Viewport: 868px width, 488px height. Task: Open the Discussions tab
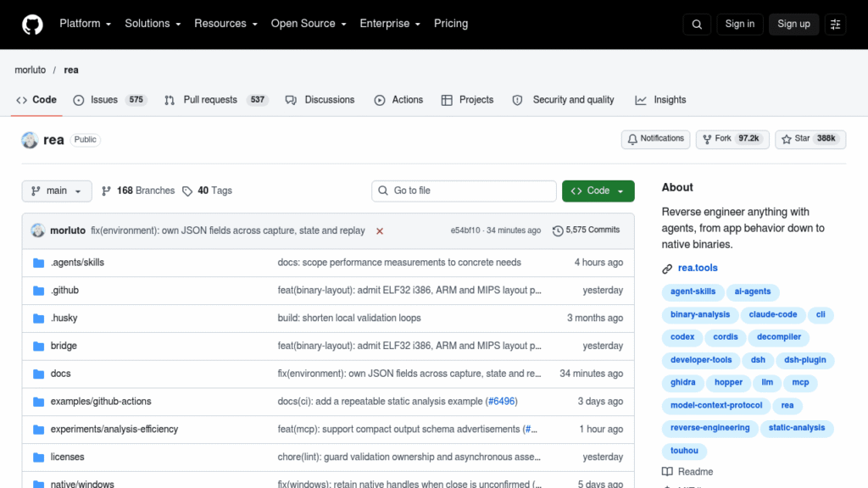(x=320, y=100)
